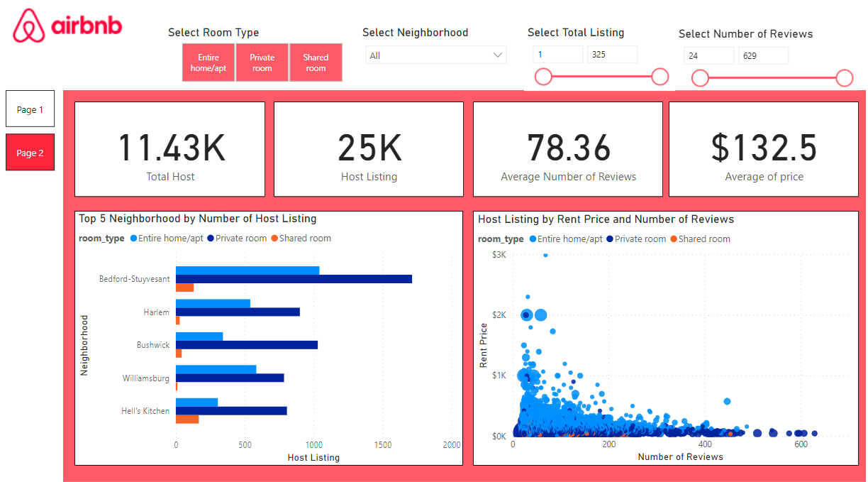Image resolution: width=868 pixels, height=482 pixels.
Task: Click the Airbnb logo icon
Action: coord(29,26)
